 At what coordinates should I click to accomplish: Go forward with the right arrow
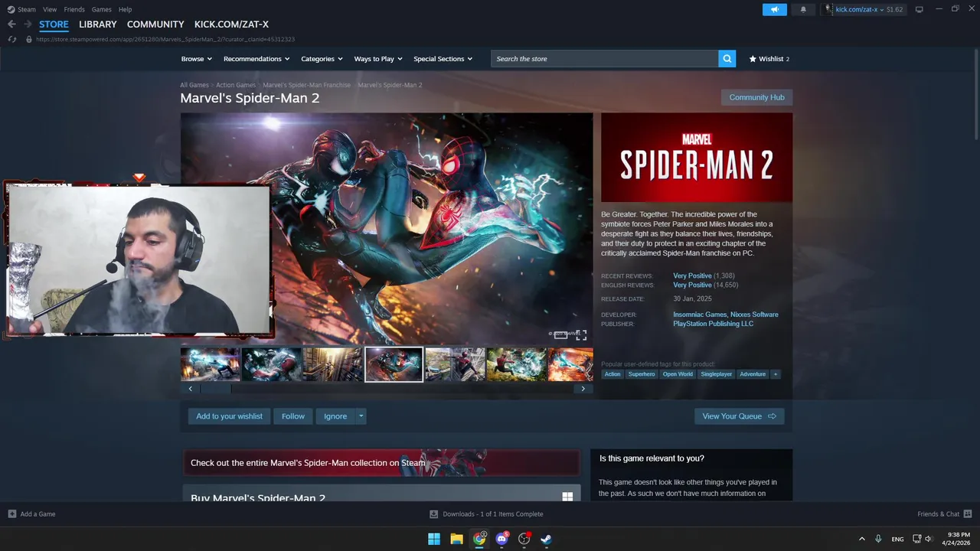pos(28,24)
